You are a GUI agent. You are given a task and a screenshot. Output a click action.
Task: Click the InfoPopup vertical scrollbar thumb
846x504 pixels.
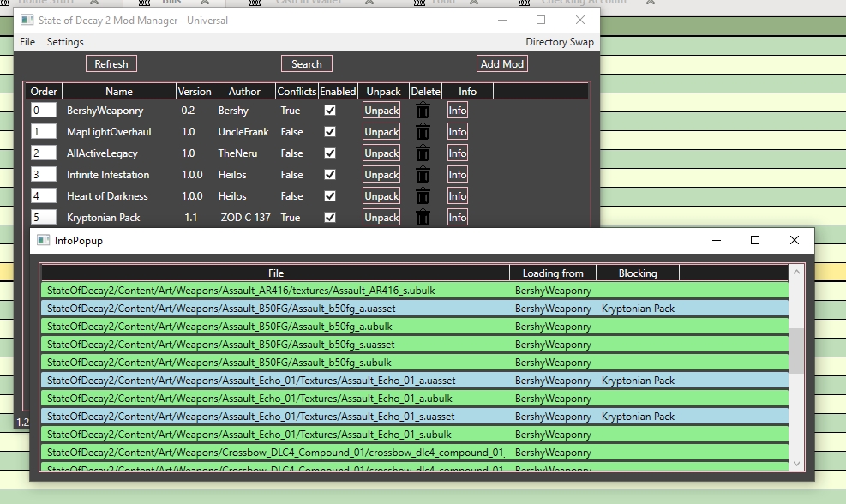click(796, 351)
